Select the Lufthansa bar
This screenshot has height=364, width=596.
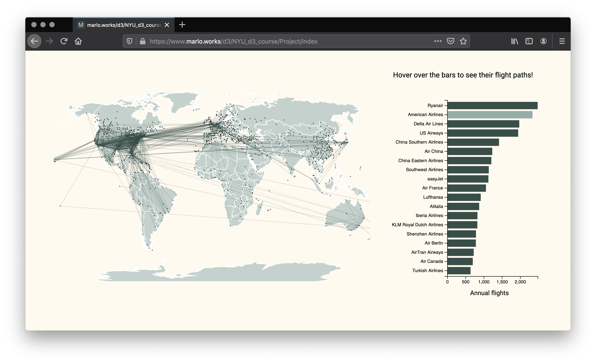pyautogui.click(x=464, y=197)
